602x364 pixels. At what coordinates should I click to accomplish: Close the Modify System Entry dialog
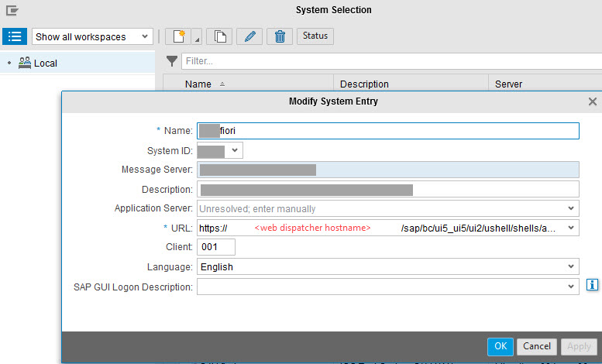click(593, 101)
